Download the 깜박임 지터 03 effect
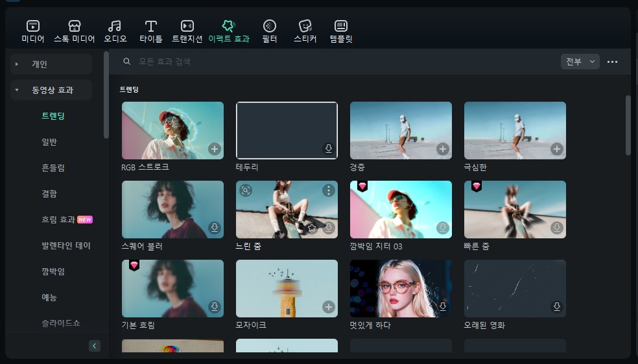 pos(443,228)
